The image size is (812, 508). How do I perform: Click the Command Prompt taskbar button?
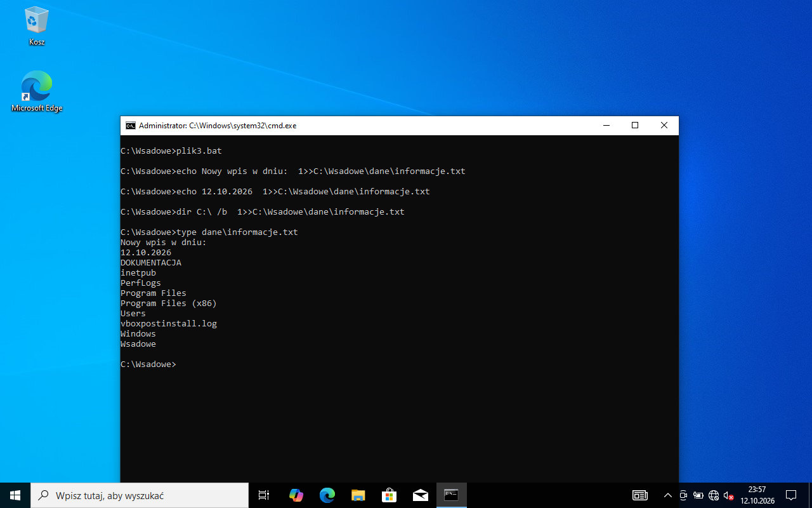coord(451,495)
